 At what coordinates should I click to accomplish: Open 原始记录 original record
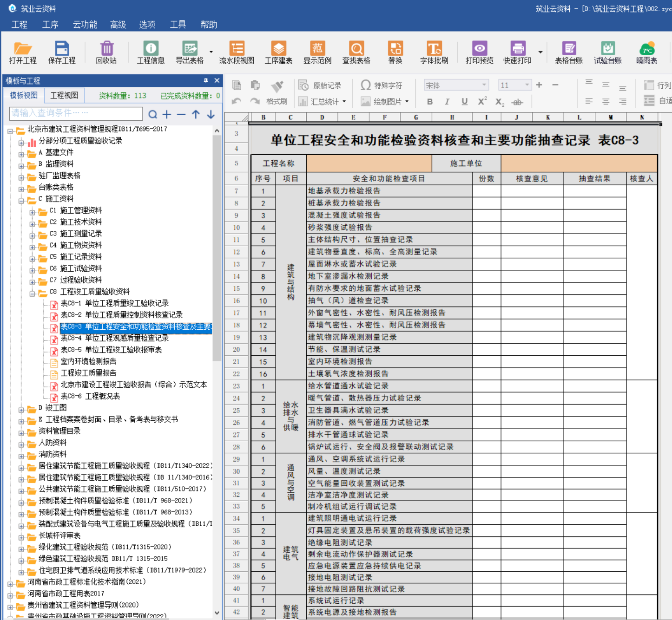[x=320, y=85]
